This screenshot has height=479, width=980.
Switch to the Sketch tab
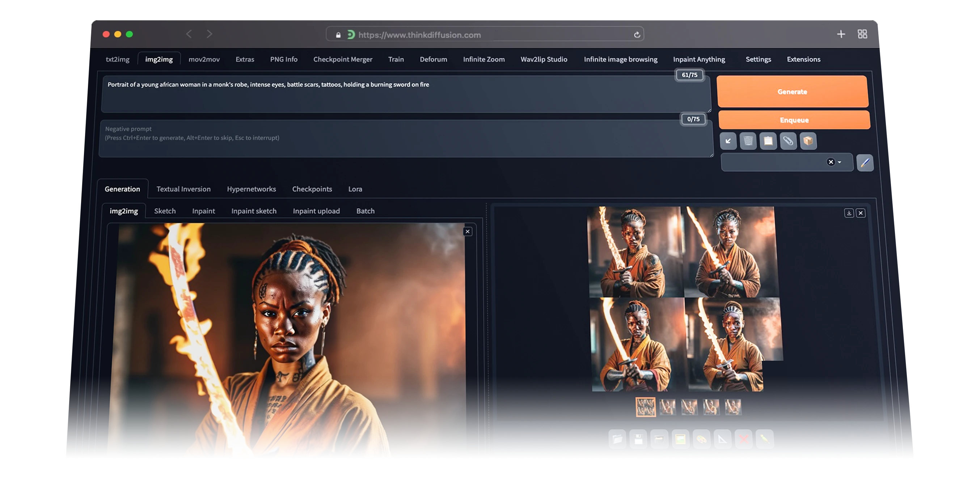(x=164, y=210)
